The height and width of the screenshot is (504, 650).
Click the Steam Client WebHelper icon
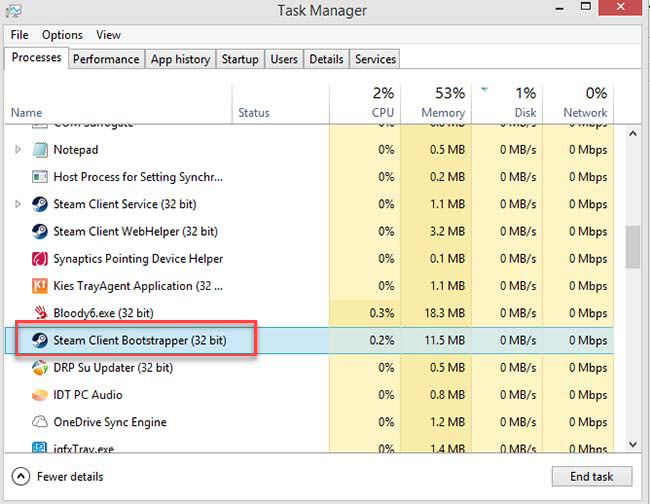click(40, 231)
